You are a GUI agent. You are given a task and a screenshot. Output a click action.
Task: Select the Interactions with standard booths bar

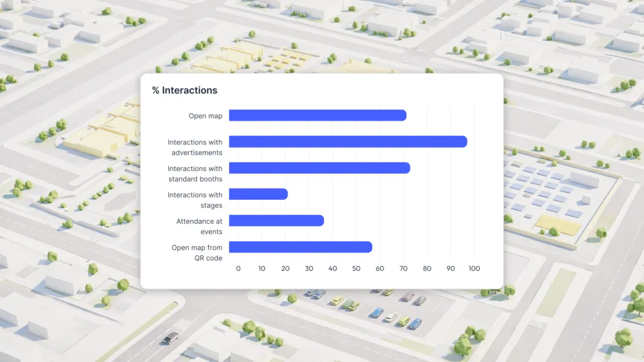pyautogui.click(x=319, y=168)
